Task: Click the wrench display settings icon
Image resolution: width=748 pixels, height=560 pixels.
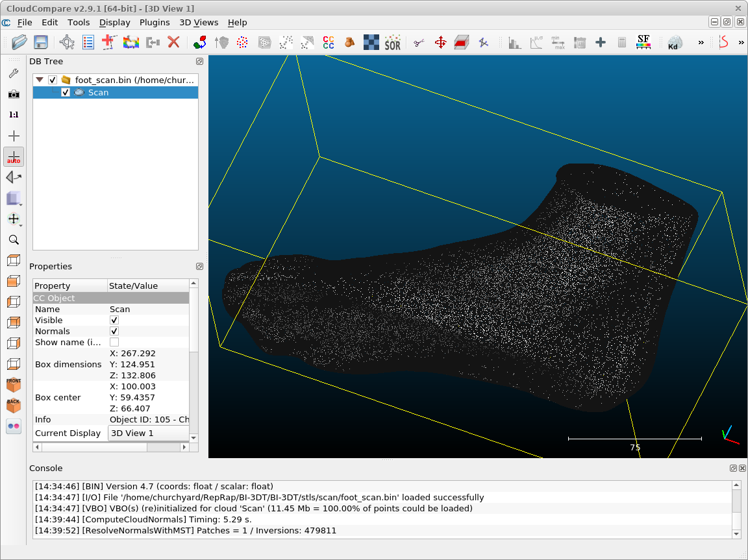Action: (14, 73)
